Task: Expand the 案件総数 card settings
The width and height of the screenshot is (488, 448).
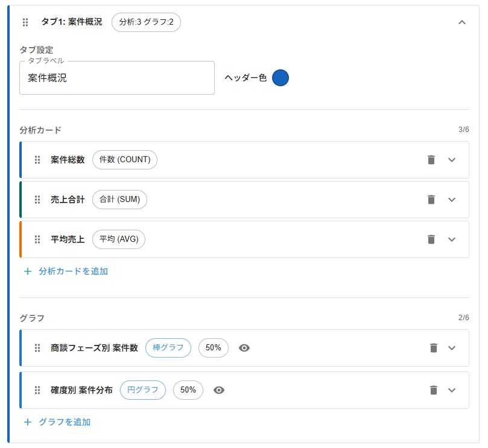Action: tap(452, 159)
